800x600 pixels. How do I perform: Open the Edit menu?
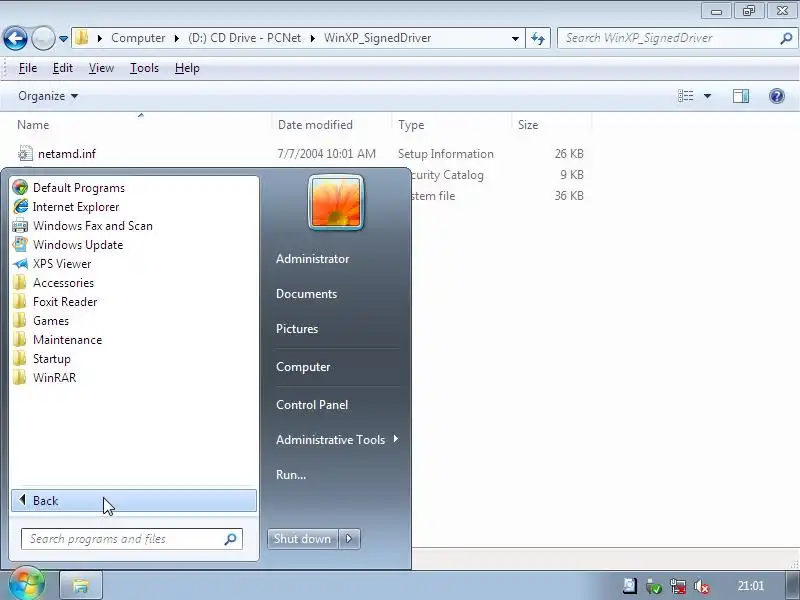63,68
